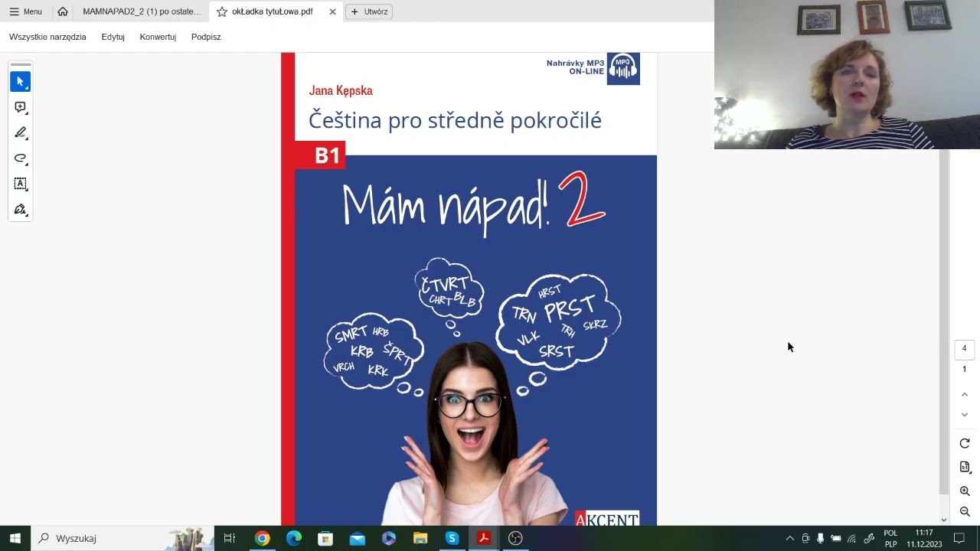Open the Windows Start menu
The height and width of the screenshot is (551, 980).
coord(15,538)
